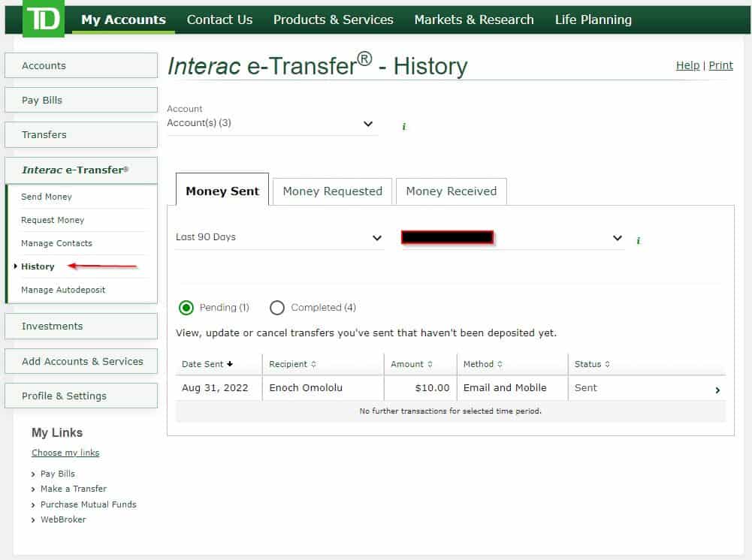Select Request Money in sidebar

53,220
